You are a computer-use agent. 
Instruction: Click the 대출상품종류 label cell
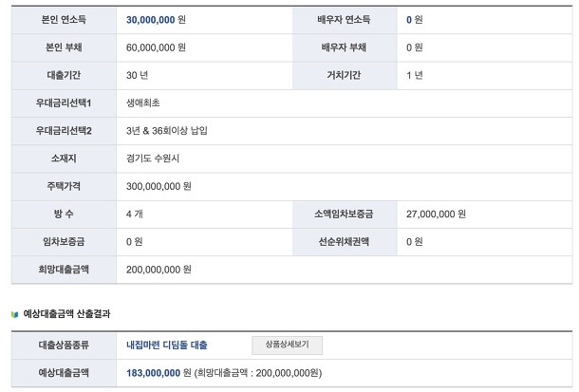pyautogui.click(x=64, y=345)
